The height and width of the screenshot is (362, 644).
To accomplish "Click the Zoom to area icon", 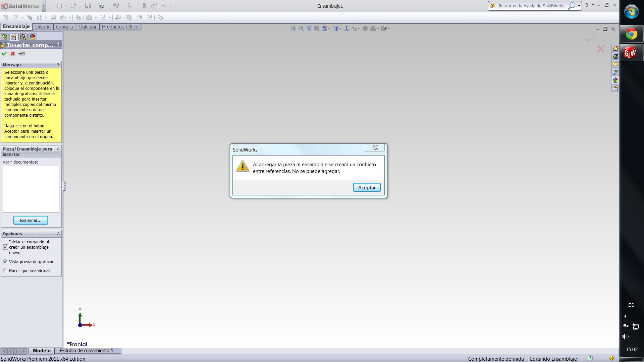I will (x=301, y=29).
